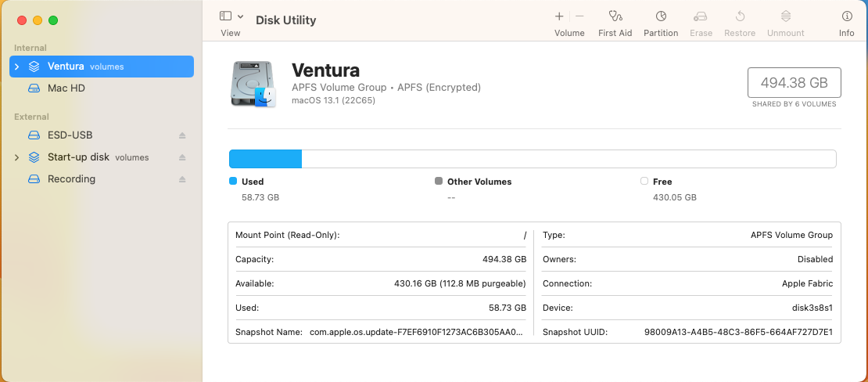Click the blue Used storage bar segment
Viewport: 868px width, 382px height.
click(x=265, y=159)
